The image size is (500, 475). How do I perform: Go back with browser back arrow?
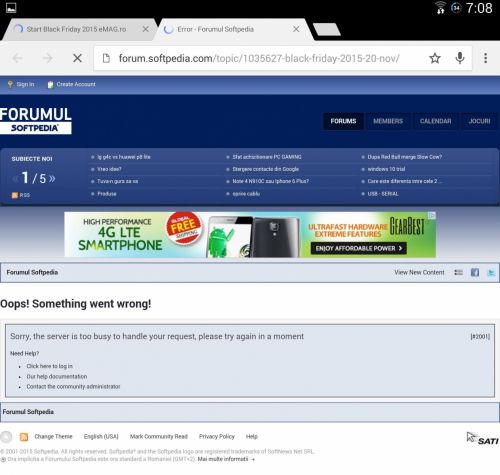click(x=17, y=58)
